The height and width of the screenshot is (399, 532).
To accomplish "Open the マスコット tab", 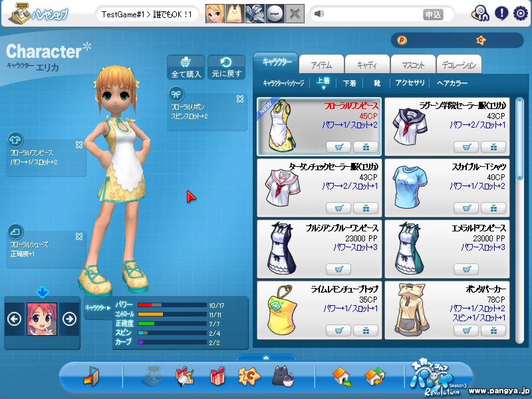I will (412, 65).
